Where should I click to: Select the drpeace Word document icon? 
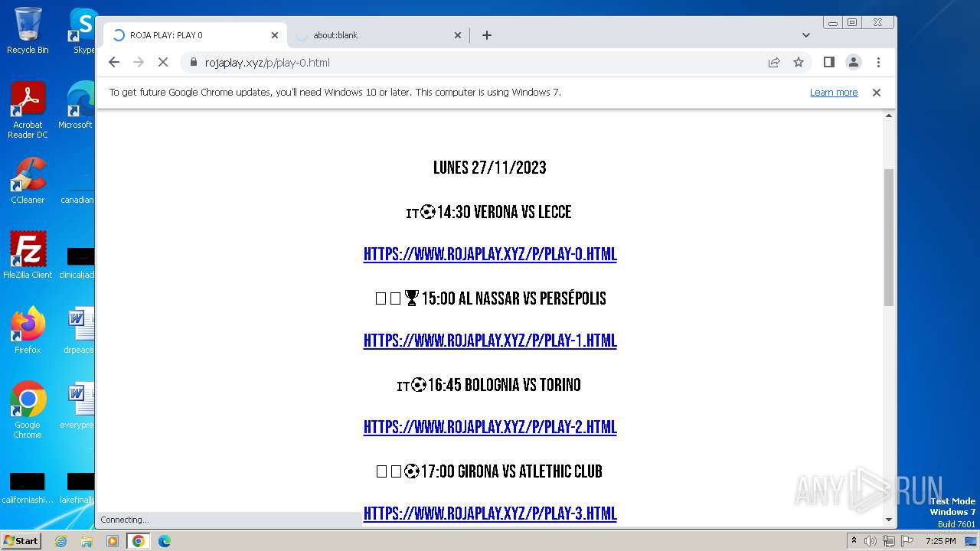[x=79, y=330]
